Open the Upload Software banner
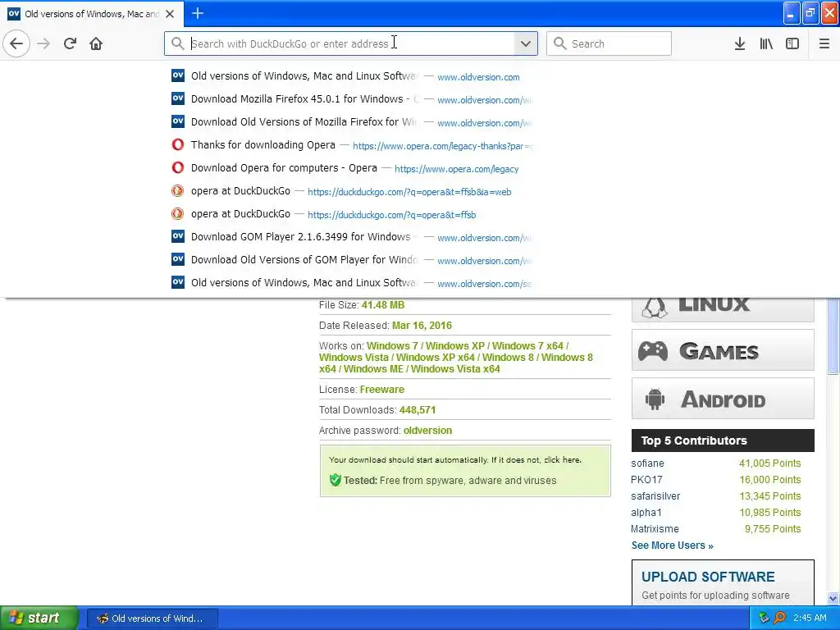This screenshot has height=630, width=840. (x=723, y=582)
